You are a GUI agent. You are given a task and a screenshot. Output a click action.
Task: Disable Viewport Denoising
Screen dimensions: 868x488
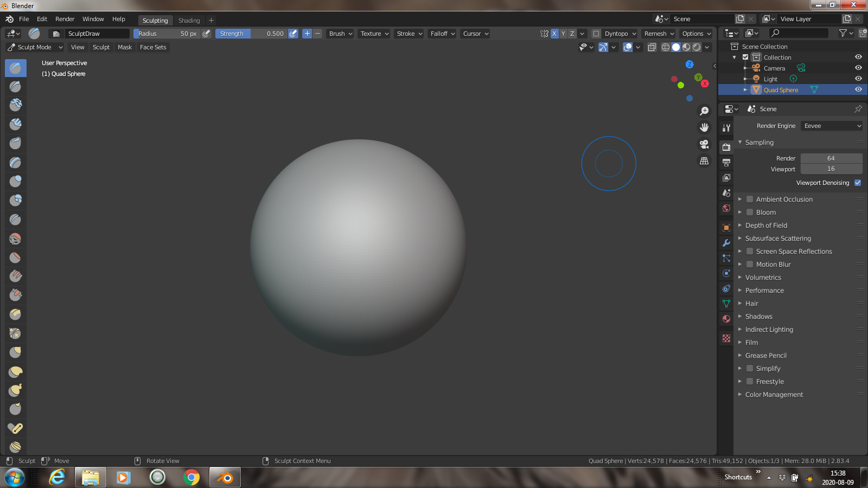tap(858, 183)
